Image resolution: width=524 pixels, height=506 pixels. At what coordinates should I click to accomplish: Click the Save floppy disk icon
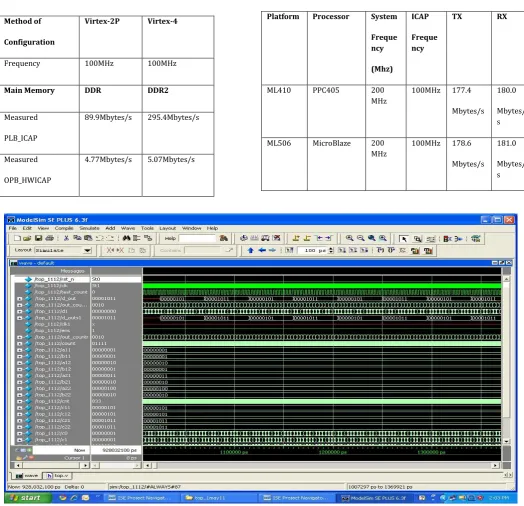38,238
